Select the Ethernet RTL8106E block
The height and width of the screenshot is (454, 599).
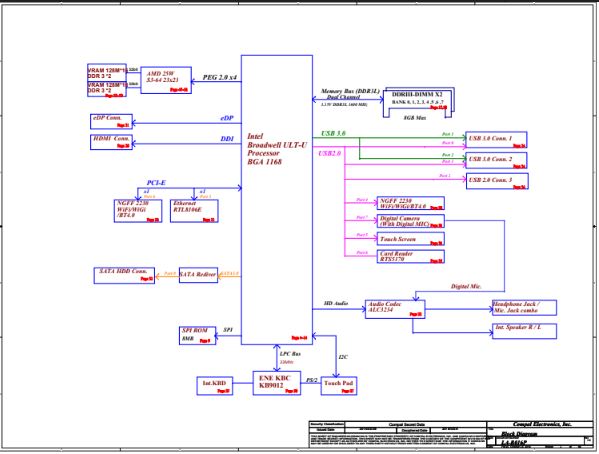(194, 211)
